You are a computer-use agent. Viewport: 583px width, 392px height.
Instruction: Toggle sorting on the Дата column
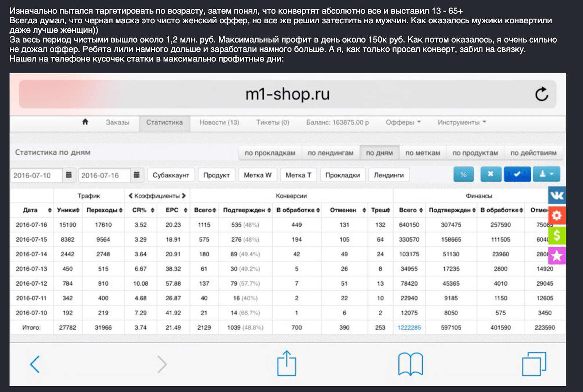pyautogui.click(x=50, y=210)
